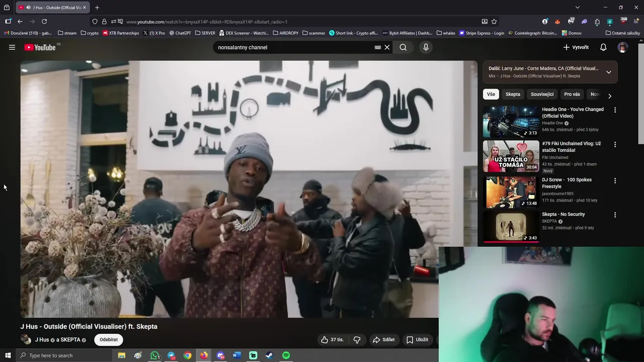Start voice search with the microphone
This screenshot has width=644, height=362.
click(x=426, y=47)
